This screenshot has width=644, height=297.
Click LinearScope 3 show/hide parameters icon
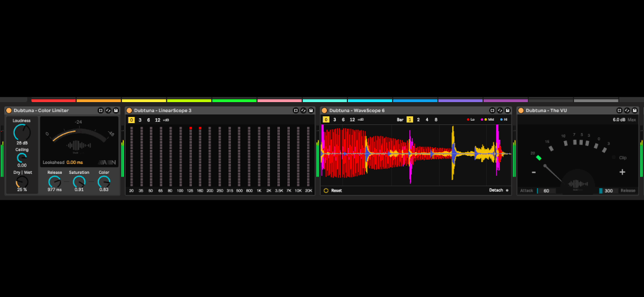(x=296, y=110)
